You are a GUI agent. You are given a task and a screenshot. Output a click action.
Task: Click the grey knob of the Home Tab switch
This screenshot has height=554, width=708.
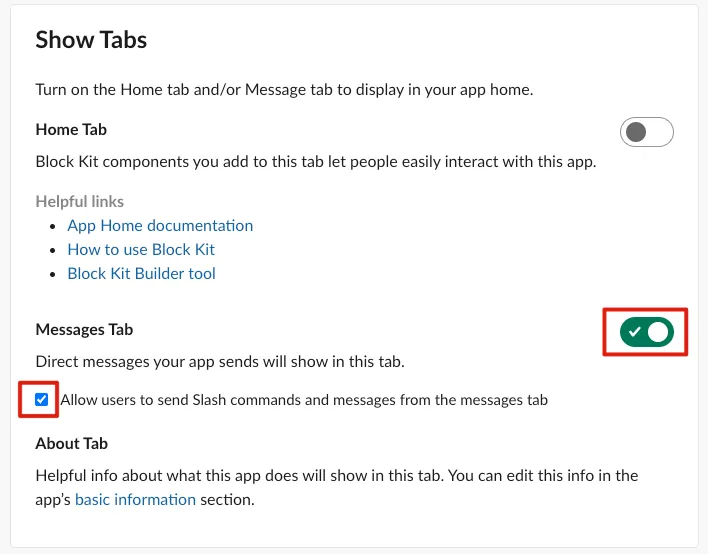(x=636, y=132)
